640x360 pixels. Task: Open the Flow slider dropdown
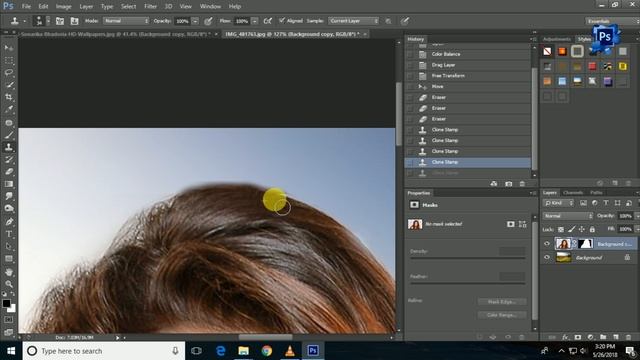(x=254, y=21)
